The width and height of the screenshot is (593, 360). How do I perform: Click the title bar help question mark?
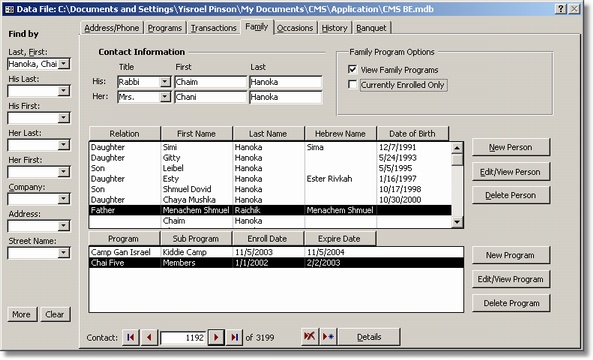560,9
